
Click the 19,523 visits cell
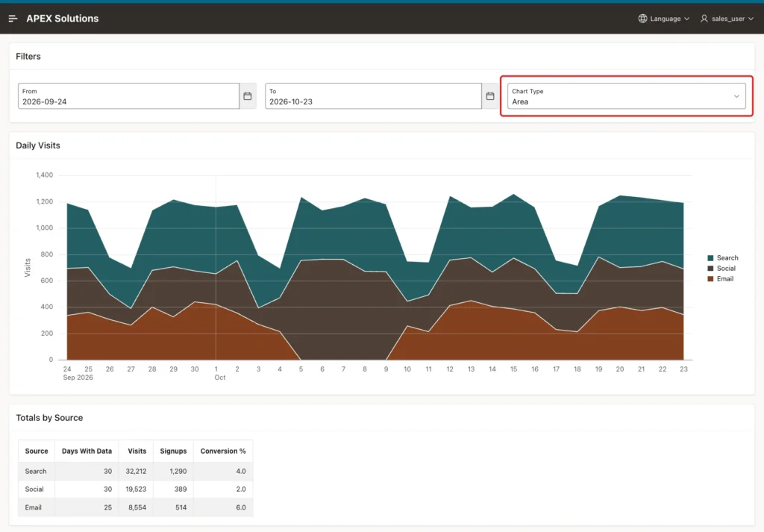(137, 489)
